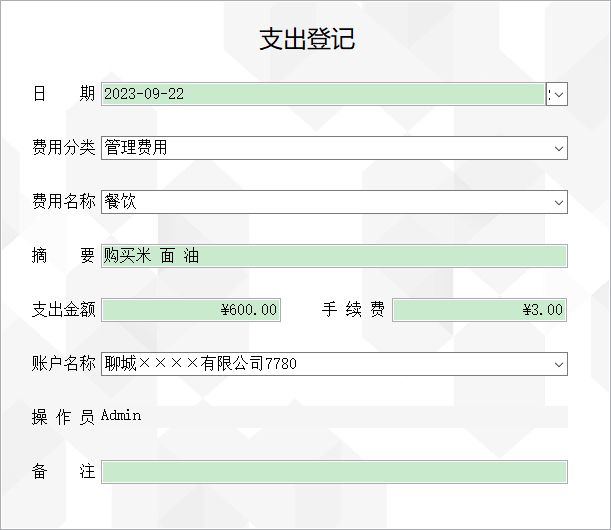Click the 费用名称 label
This screenshot has height=530, width=611.
64,201
